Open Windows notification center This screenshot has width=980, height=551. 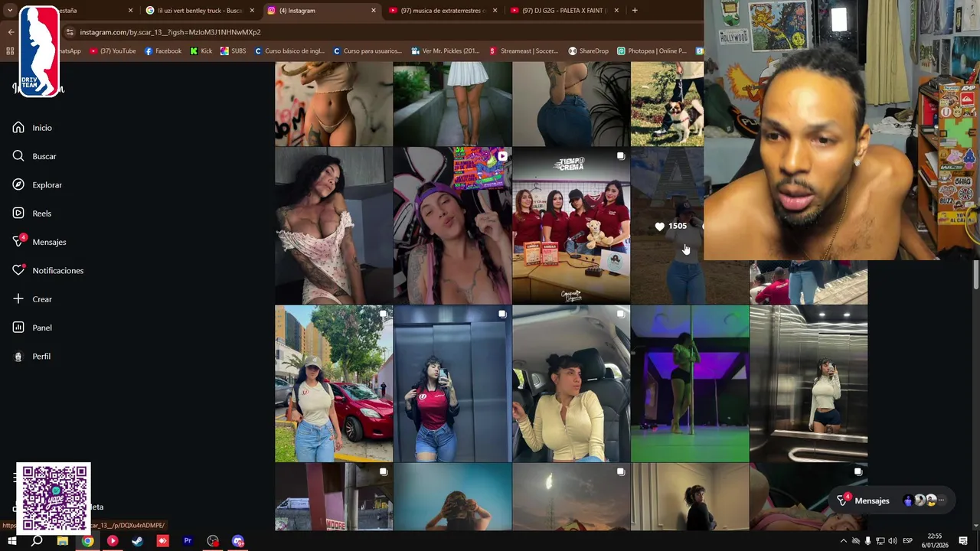[963, 541]
